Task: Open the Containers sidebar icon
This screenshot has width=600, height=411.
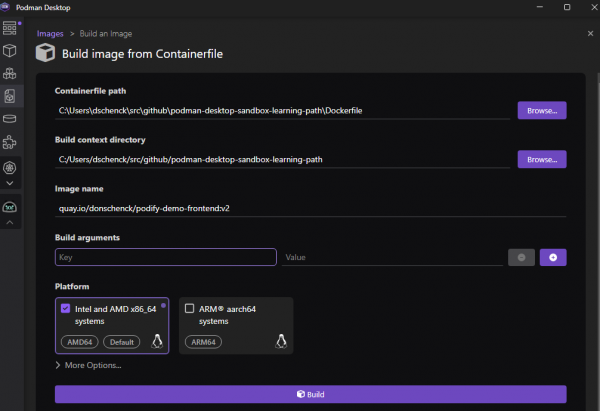Action: [x=9, y=50]
